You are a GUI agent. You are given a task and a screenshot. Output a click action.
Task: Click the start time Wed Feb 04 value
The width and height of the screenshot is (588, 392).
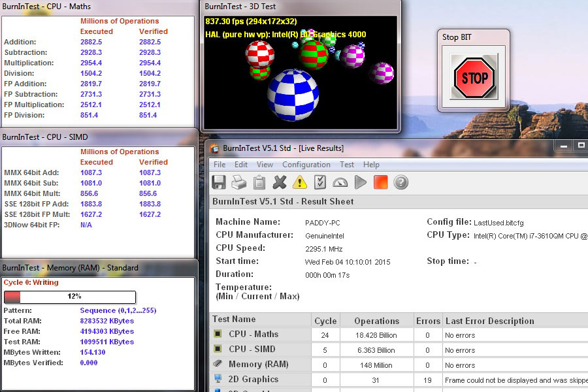click(348, 262)
